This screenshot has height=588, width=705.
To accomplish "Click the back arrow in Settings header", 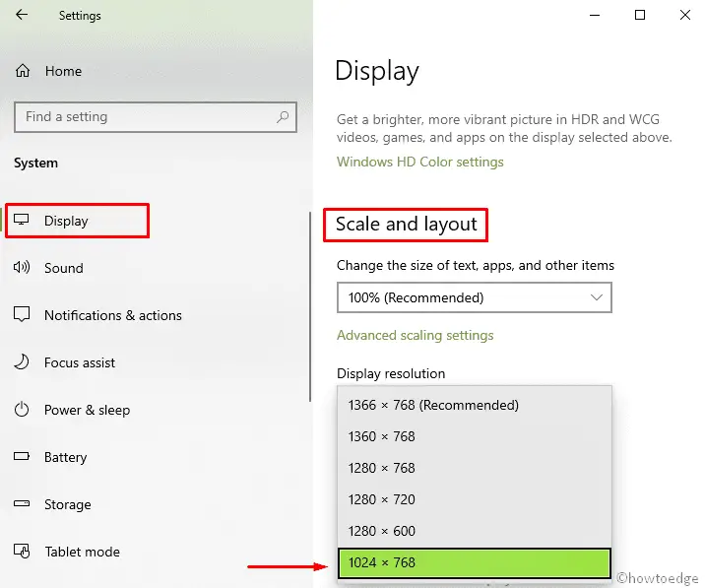I will [22, 16].
